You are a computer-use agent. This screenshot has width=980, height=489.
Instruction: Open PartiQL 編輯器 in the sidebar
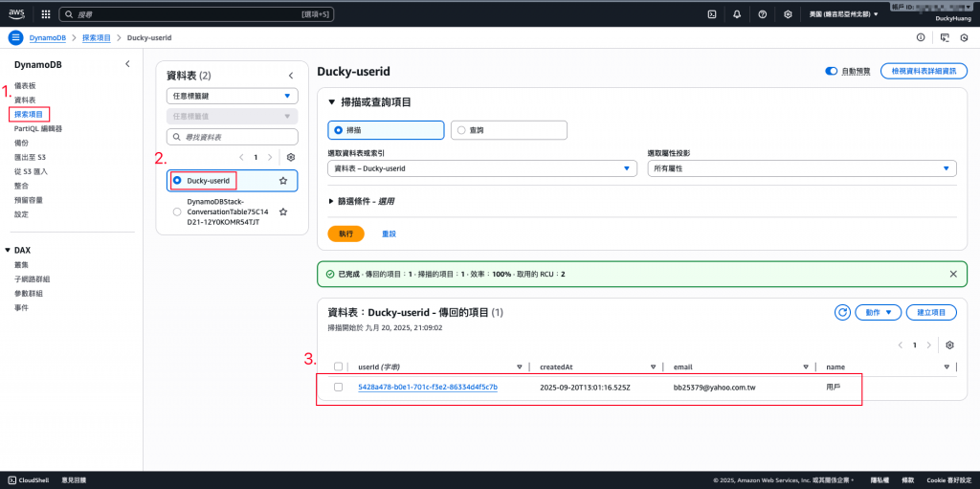pos(38,129)
